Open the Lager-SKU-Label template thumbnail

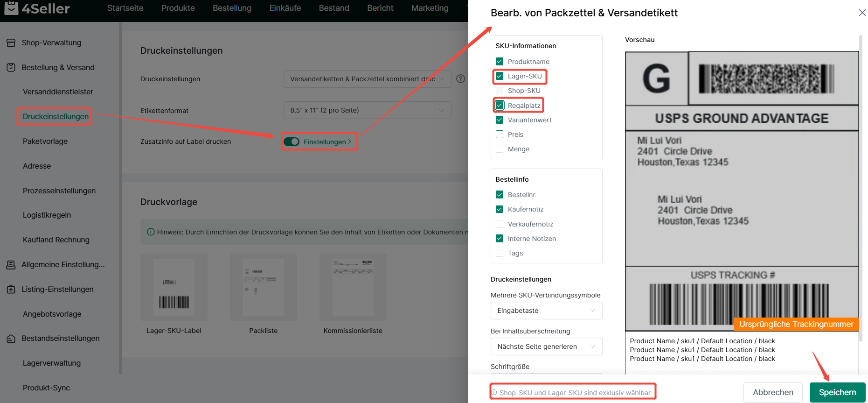point(174,287)
